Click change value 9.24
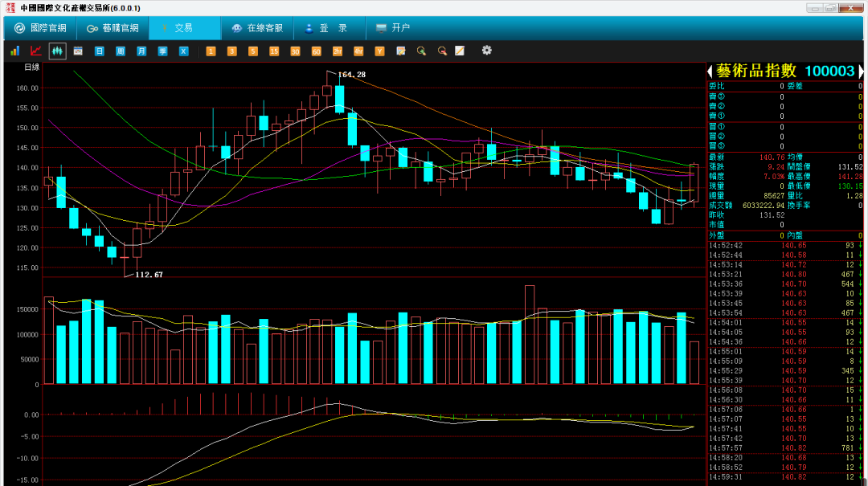Viewport: 868px width, 486px height. tap(776, 166)
